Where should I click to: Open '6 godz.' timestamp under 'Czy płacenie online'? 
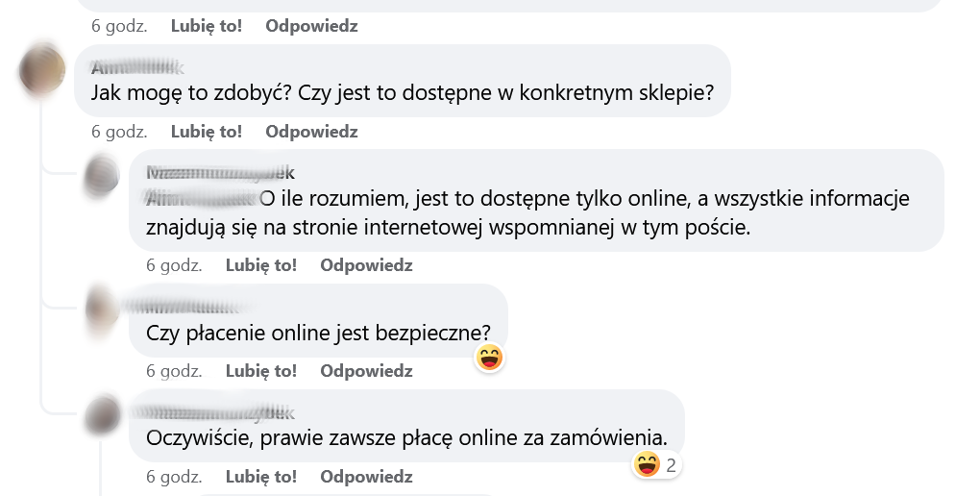pyautogui.click(x=174, y=371)
